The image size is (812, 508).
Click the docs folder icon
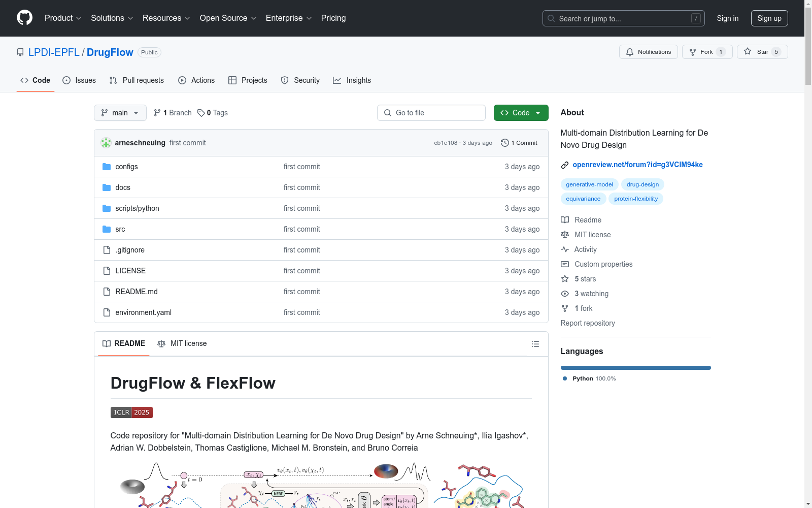click(107, 187)
